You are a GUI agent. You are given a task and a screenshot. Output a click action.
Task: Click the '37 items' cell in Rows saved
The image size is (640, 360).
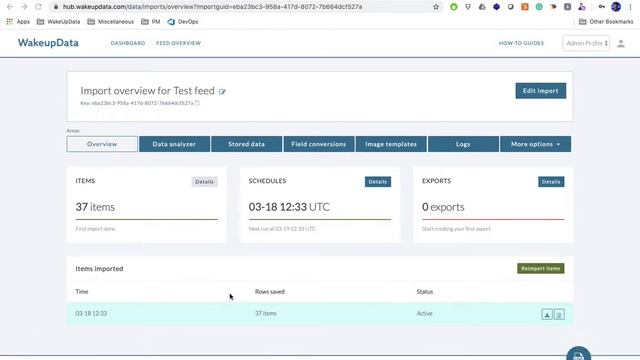[266, 313]
